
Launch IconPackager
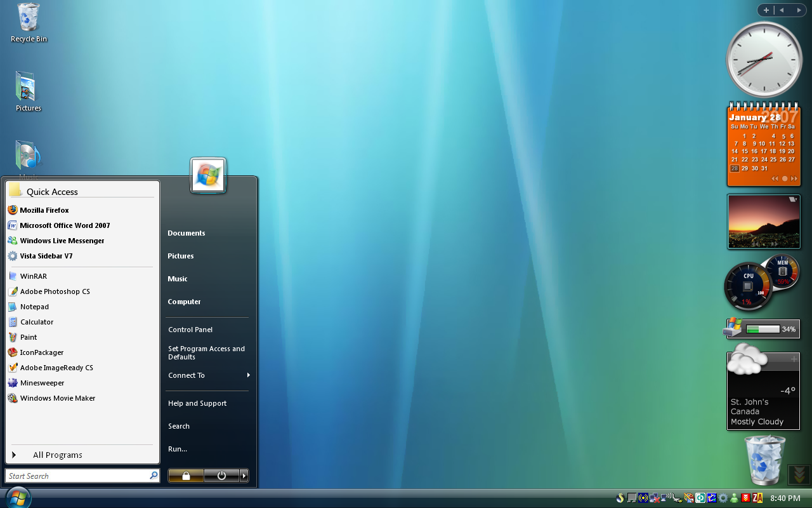(81, 352)
